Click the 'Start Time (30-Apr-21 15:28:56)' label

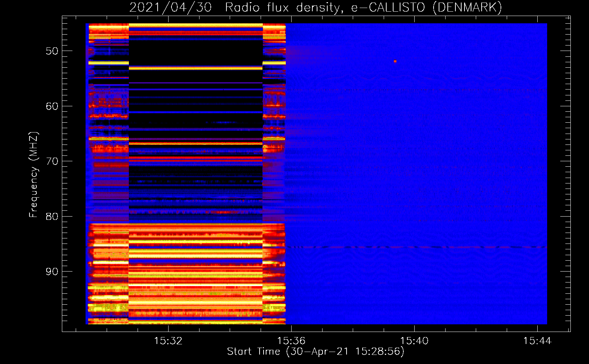click(x=316, y=352)
